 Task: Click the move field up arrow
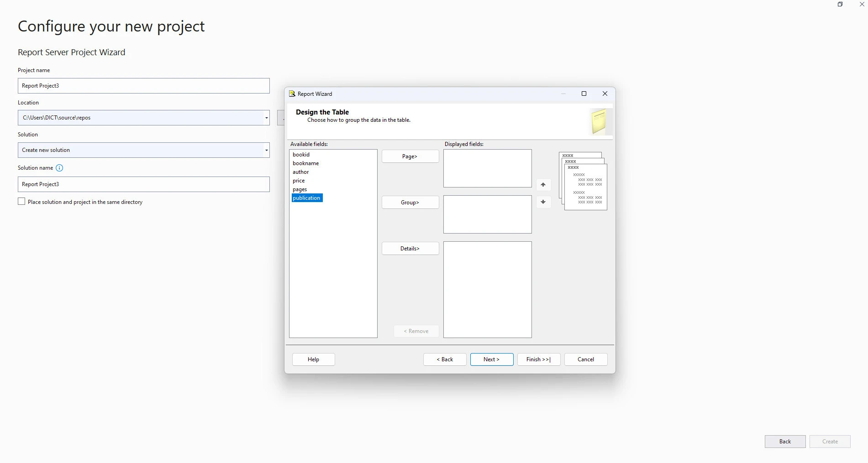point(543,185)
